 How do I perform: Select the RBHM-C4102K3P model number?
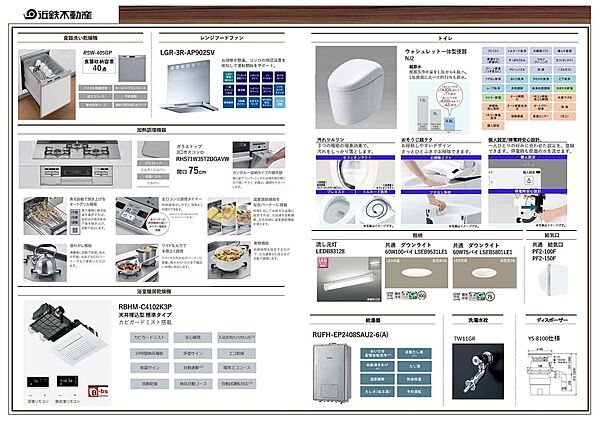(x=145, y=307)
